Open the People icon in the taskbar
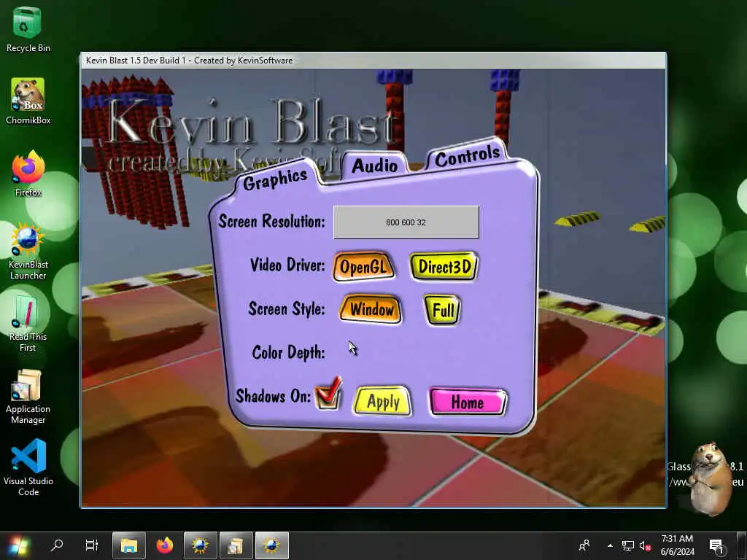 (x=584, y=545)
